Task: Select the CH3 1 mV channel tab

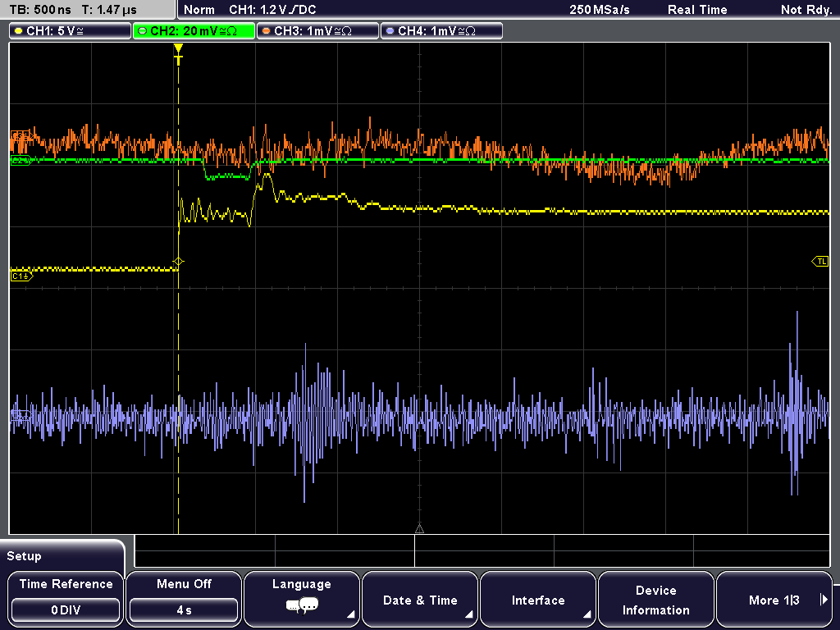Action: [317, 31]
